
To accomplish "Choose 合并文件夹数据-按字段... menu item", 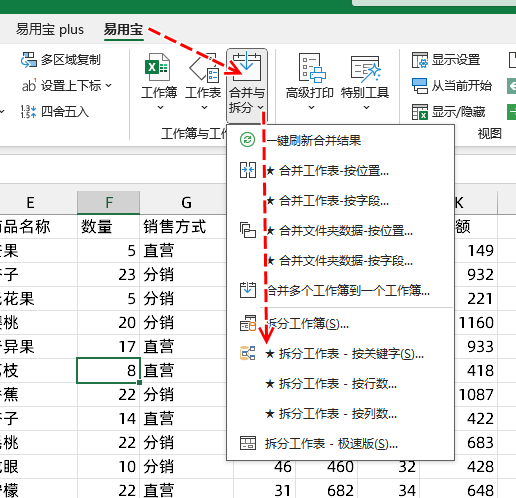I will point(340,261).
